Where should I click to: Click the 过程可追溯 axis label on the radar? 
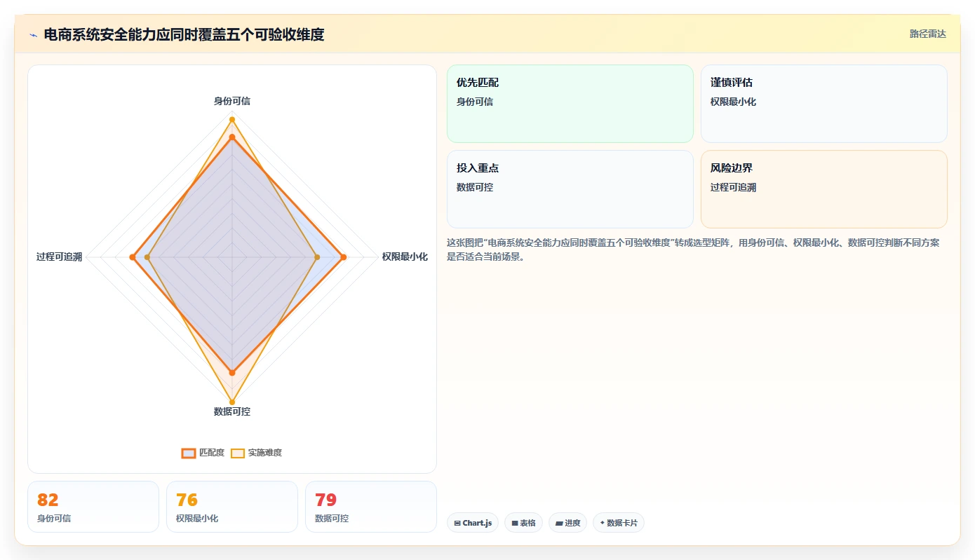click(x=60, y=257)
